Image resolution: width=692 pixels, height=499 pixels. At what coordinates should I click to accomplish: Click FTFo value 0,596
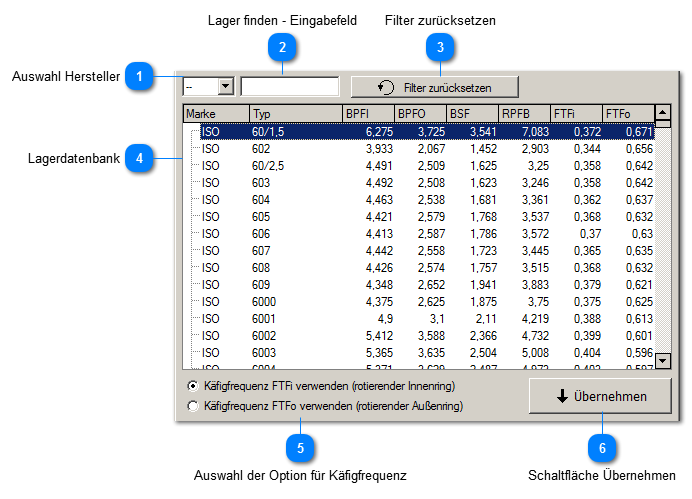coord(639,353)
